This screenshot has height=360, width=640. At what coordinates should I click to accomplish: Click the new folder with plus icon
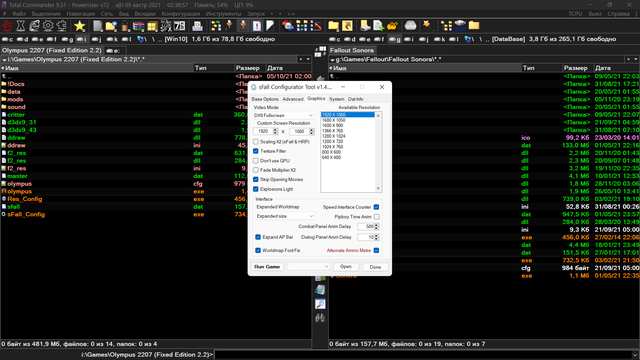111,26
